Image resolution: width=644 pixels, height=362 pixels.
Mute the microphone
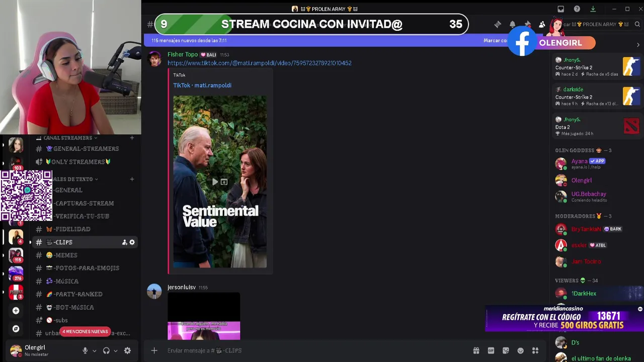[x=85, y=350]
